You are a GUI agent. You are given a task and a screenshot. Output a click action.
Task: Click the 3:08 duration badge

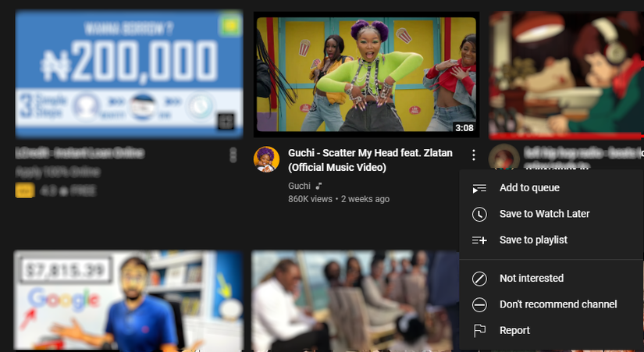(x=464, y=128)
